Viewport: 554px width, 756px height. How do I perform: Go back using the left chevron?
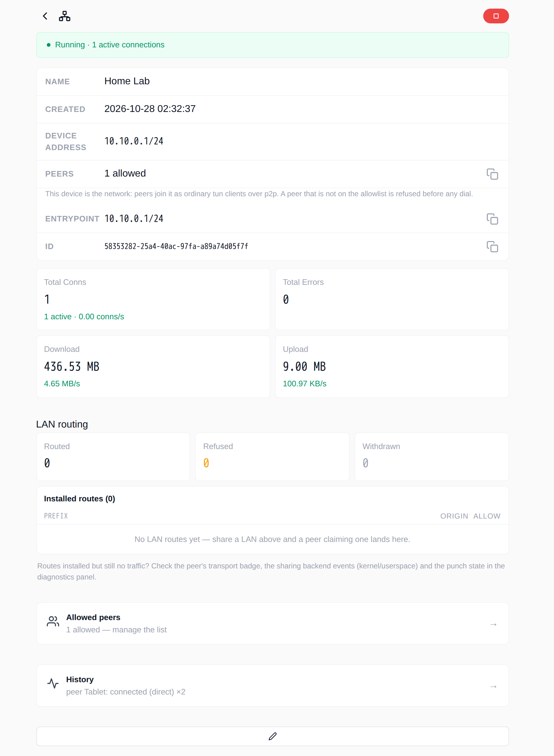pos(45,16)
